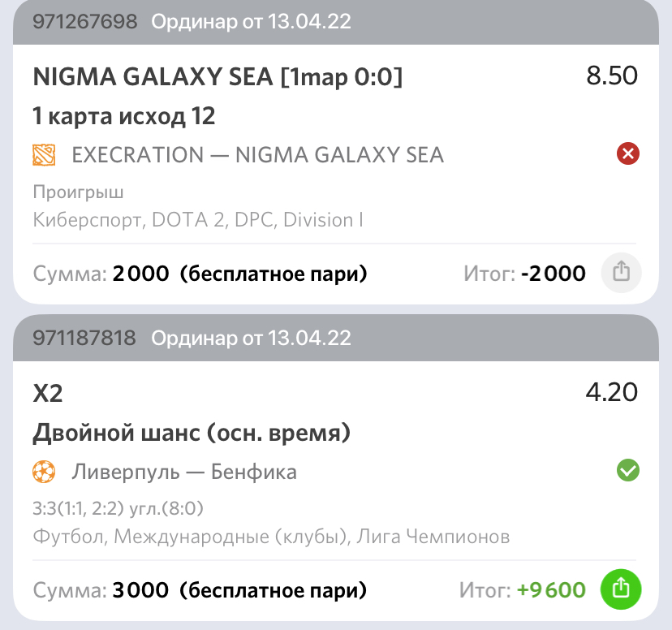Click the Двойной шанс (осн. время) market
The width and height of the screenshot is (672, 630).
[x=192, y=433]
